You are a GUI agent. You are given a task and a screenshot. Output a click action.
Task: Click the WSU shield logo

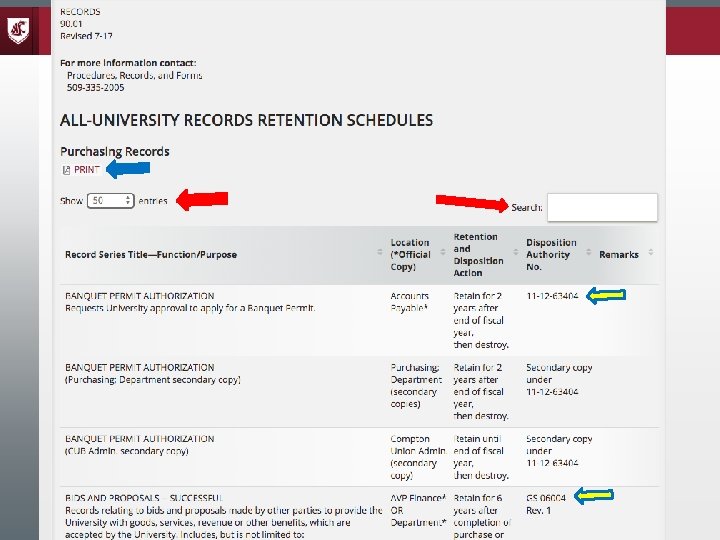tap(18, 30)
